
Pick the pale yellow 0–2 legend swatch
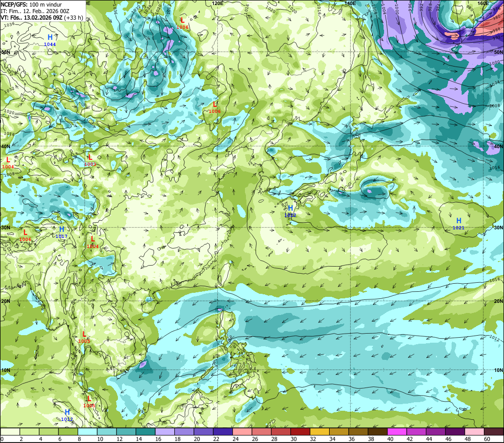(10, 432)
